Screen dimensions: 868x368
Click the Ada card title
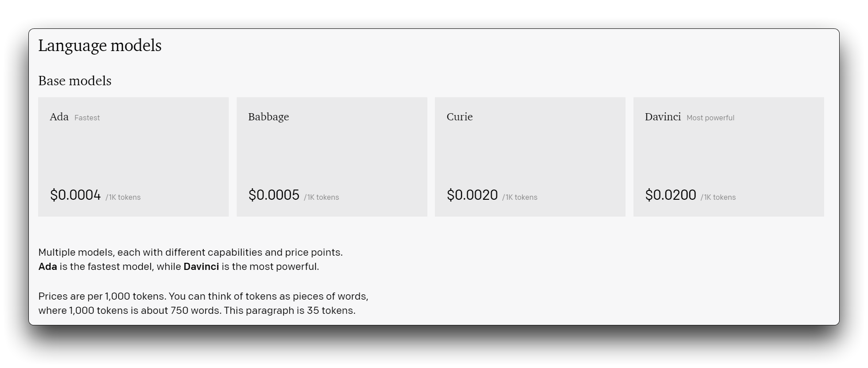[x=59, y=117]
